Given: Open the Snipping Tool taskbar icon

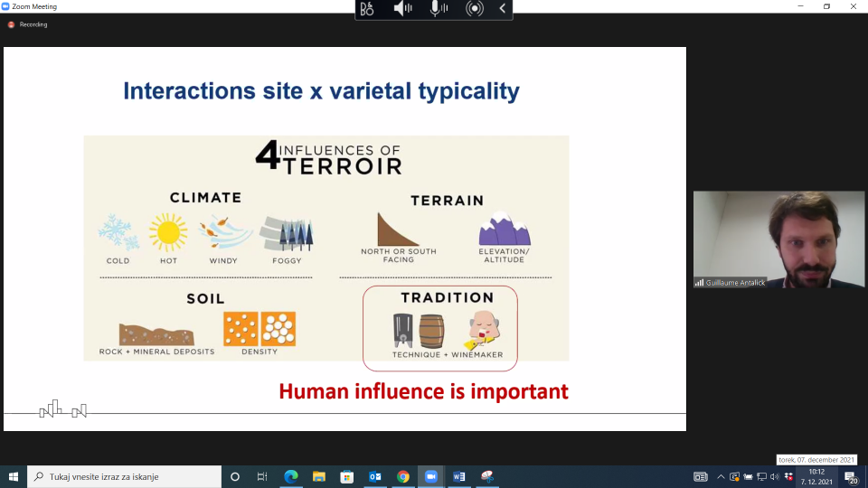Looking at the screenshot, I should click(487, 476).
